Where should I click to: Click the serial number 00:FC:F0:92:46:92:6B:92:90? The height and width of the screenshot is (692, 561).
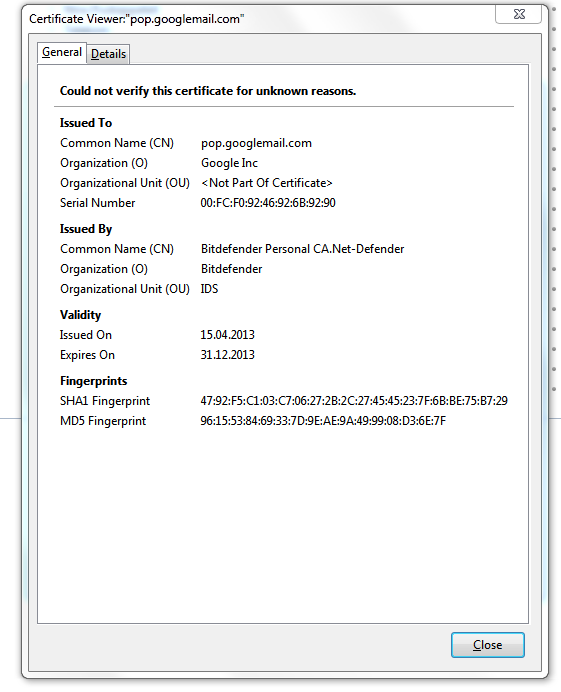[268, 203]
